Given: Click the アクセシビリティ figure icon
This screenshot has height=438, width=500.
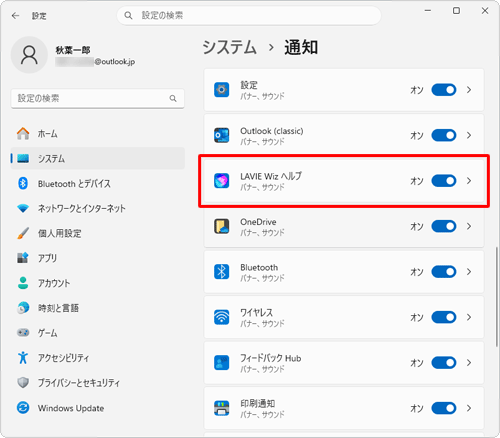Looking at the screenshot, I should coord(23,358).
